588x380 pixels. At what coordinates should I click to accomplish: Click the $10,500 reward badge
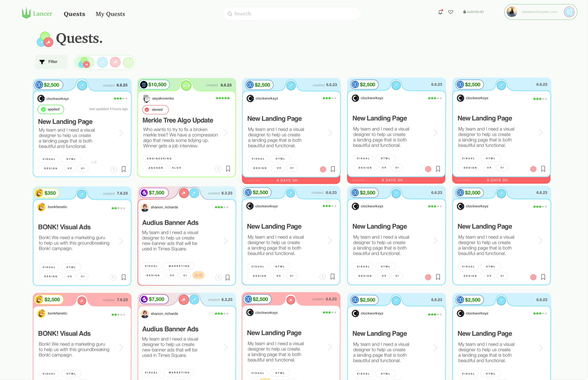(154, 85)
